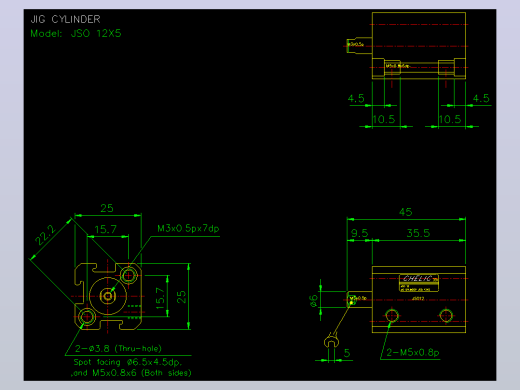Pick the 'ø6' rod diameter dimension

coord(314,301)
